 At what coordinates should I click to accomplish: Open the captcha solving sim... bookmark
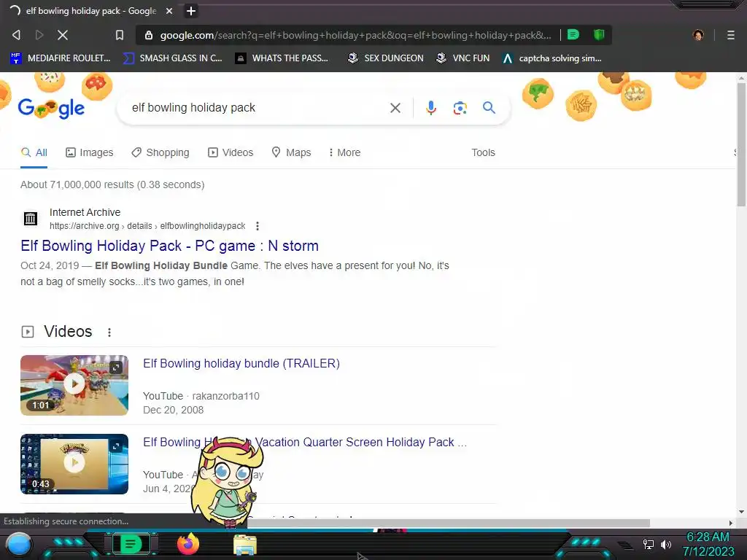pos(552,58)
